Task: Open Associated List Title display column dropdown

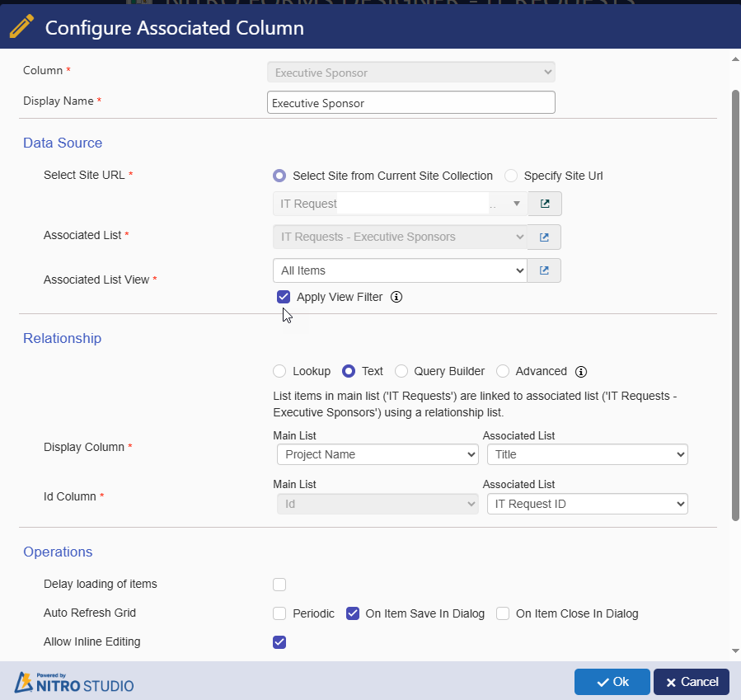Action: click(x=588, y=454)
